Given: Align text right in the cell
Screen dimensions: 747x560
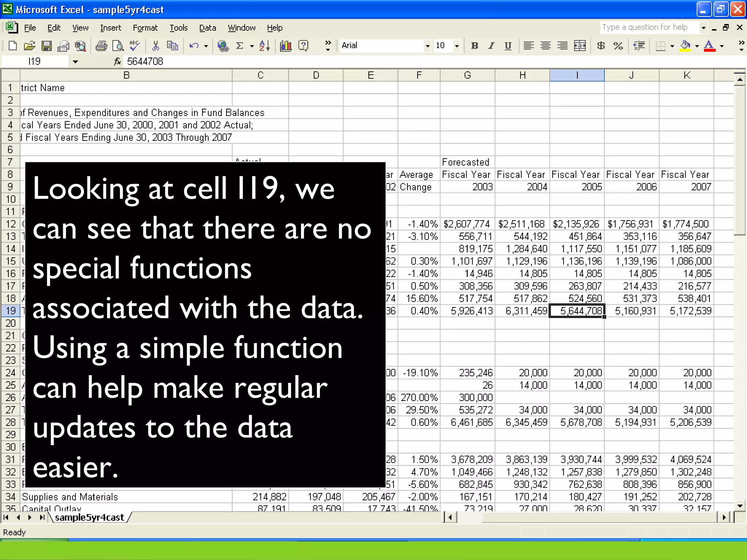Looking at the screenshot, I should 562,46.
